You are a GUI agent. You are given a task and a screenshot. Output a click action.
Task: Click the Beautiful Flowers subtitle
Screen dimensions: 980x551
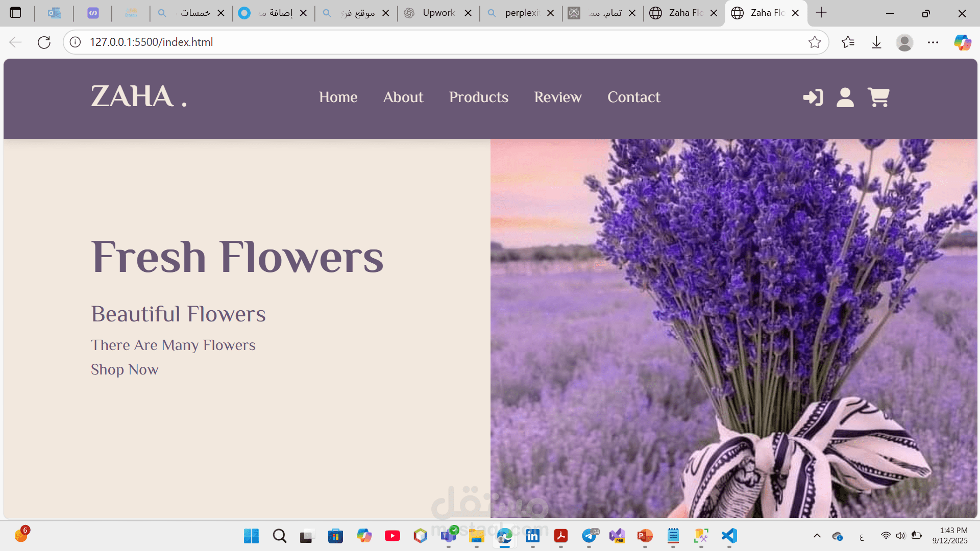(x=178, y=314)
